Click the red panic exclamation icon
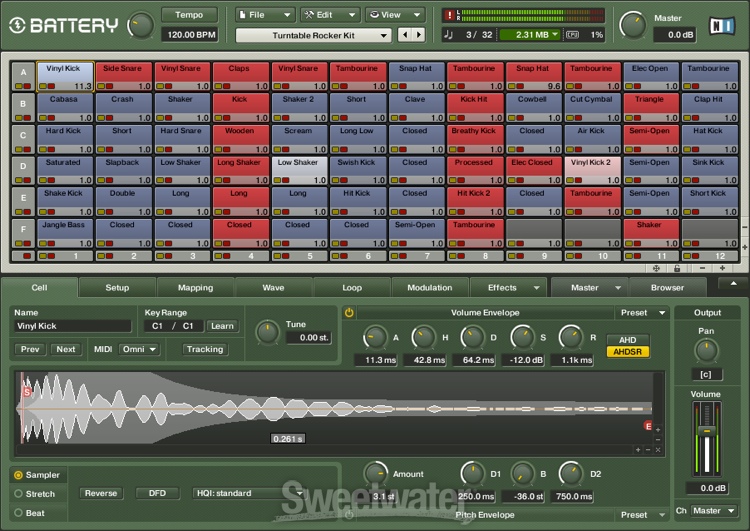This screenshot has height=531, width=750. 449,15
